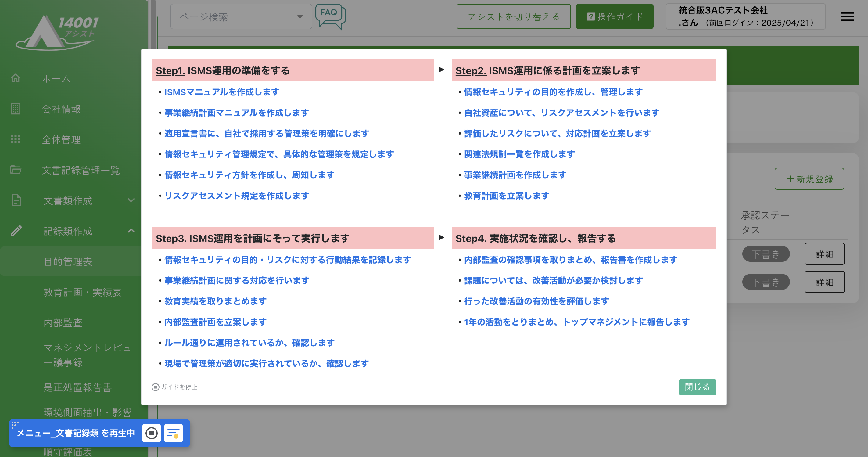This screenshot has height=457, width=868.
Task: Click the 閉じる button in dialog
Action: (697, 387)
